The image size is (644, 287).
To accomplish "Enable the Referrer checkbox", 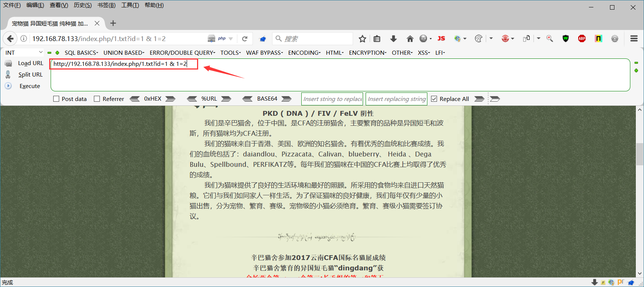I will pyautogui.click(x=97, y=99).
